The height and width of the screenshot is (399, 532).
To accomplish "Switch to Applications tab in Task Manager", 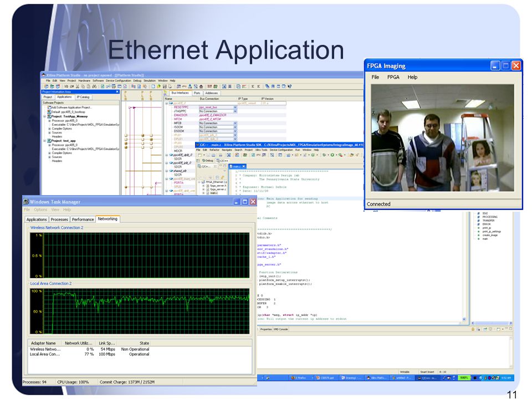I will (x=37, y=219).
